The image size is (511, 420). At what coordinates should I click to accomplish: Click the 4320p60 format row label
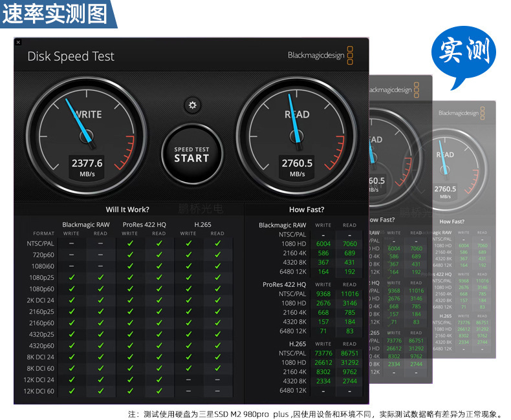click(41, 346)
